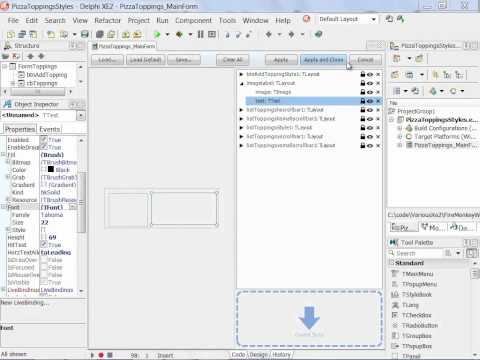Image resolution: width=480 pixels, height=360 pixels.
Task: Click the Pause button in the debug toolbar
Action: (200, 34)
